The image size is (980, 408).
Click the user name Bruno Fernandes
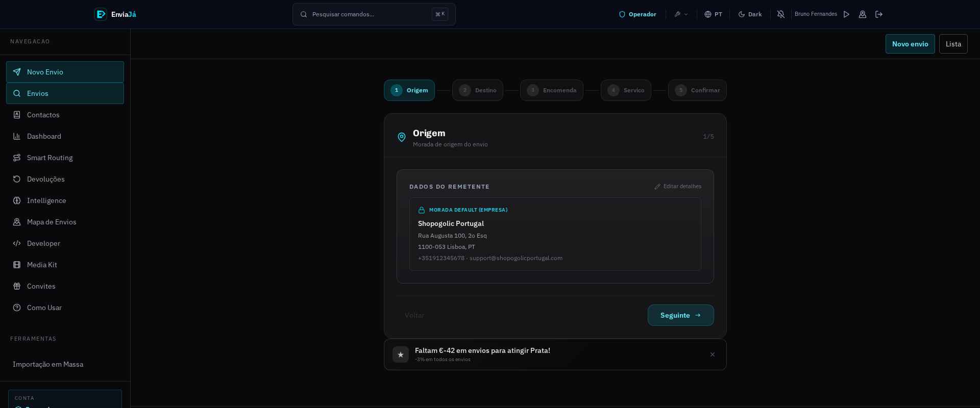pyautogui.click(x=816, y=14)
